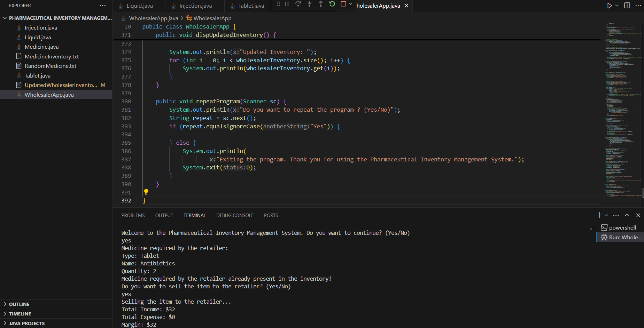The image size is (644, 328).
Task: Create a new terminal with plus icon
Action: [599, 215]
